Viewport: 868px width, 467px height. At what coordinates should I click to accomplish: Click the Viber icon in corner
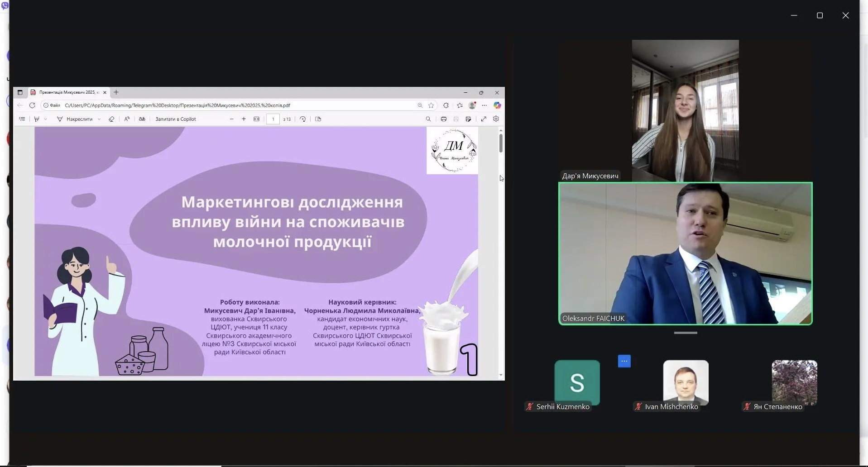[5, 6]
